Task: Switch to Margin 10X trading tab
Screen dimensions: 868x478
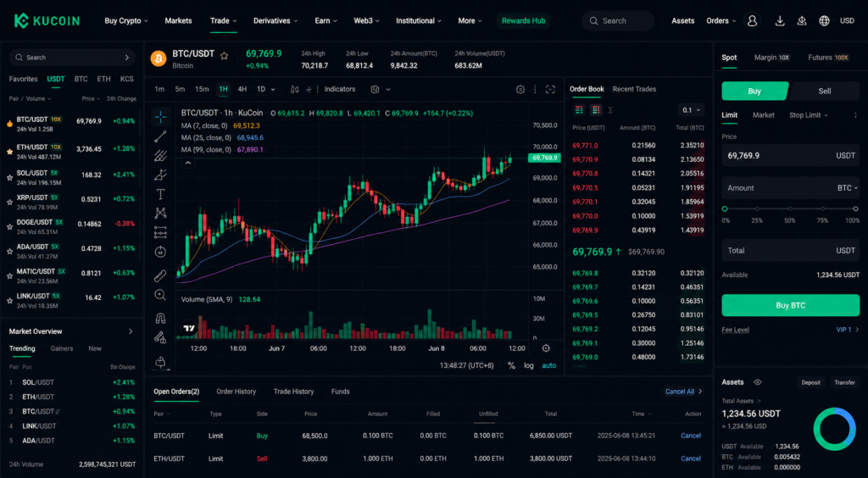Action: tap(772, 58)
